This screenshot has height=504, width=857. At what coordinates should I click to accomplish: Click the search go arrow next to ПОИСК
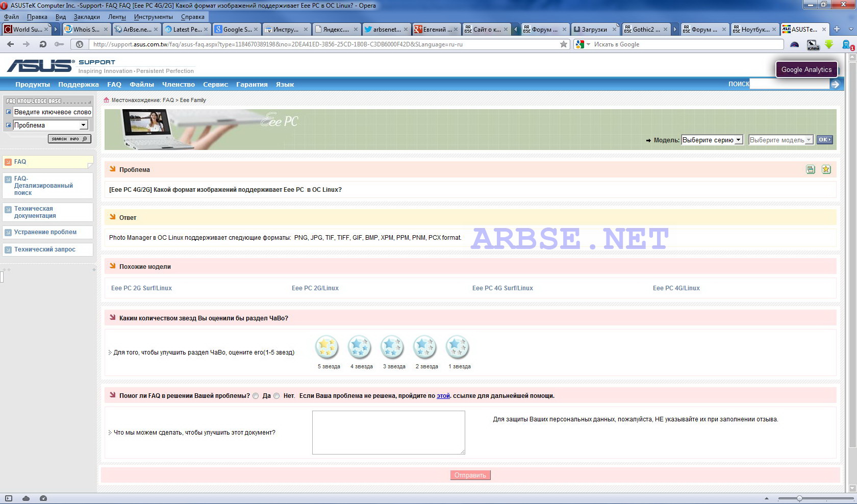835,84
